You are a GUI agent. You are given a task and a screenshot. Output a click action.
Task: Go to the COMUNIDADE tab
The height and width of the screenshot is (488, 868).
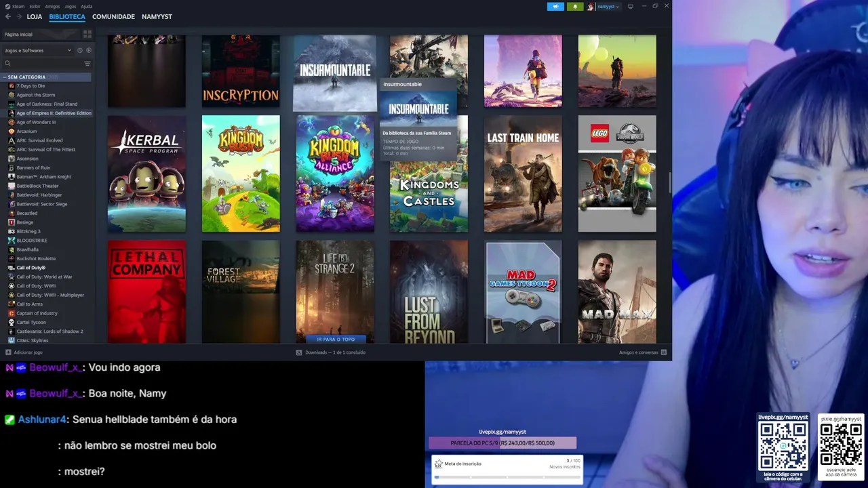point(113,16)
